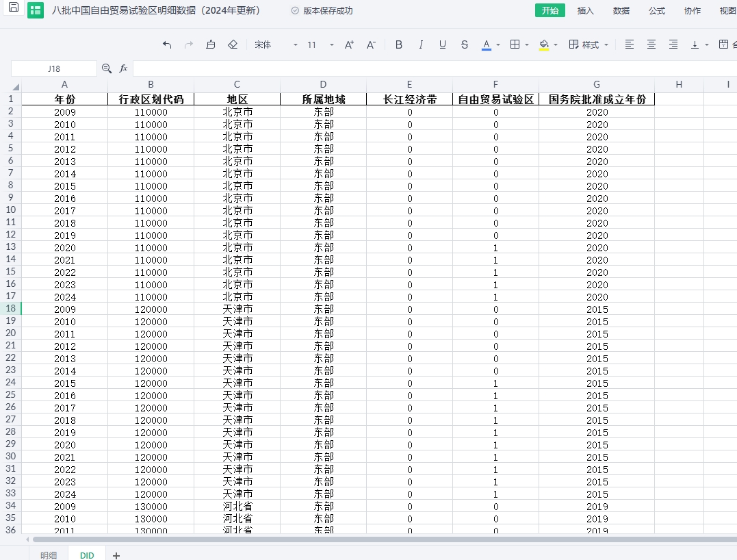737x560 pixels.
Task: Toggle italic formatting
Action: pyautogui.click(x=421, y=44)
